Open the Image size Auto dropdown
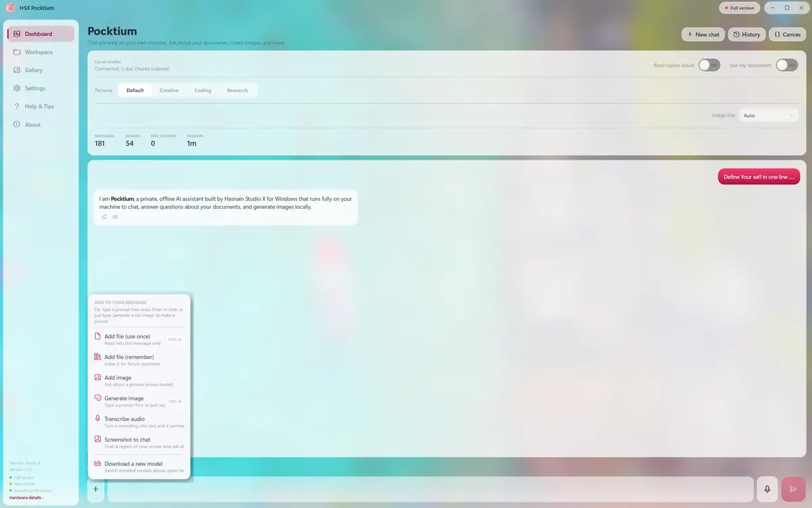 (x=769, y=115)
